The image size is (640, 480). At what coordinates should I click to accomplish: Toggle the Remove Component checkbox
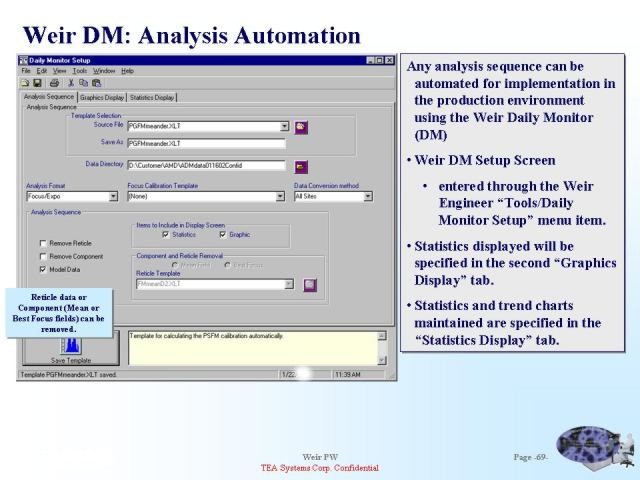(43, 256)
